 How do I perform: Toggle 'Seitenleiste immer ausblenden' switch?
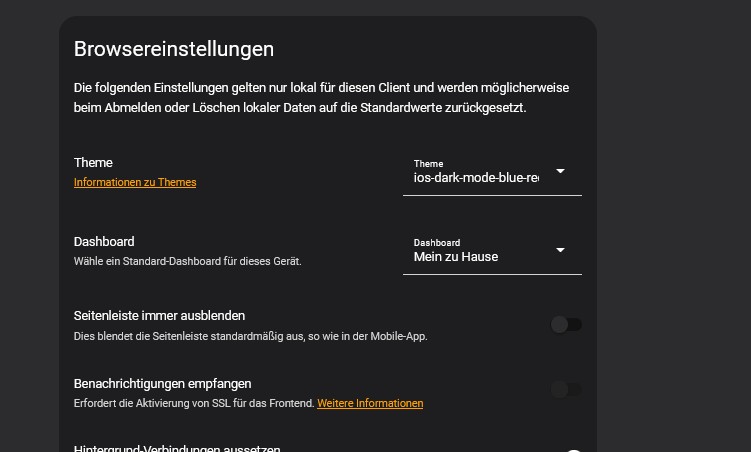[x=566, y=324]
